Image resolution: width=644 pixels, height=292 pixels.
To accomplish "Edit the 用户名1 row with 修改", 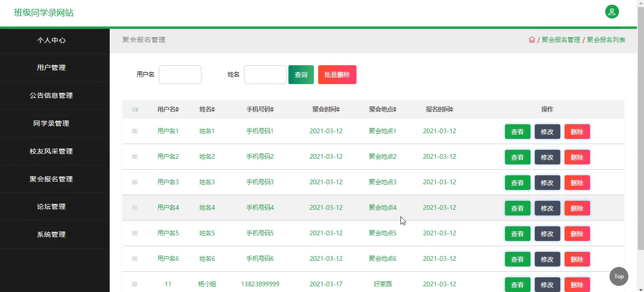I will coord(548,132).
